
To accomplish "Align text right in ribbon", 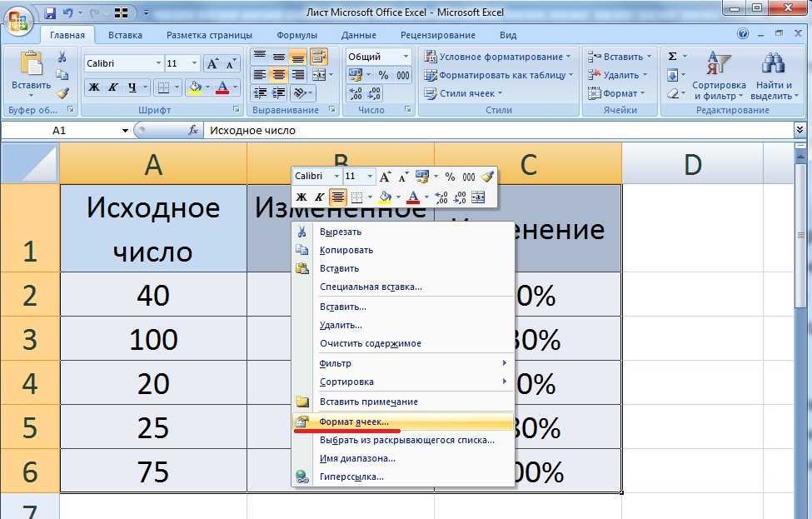I will point(298,75).
